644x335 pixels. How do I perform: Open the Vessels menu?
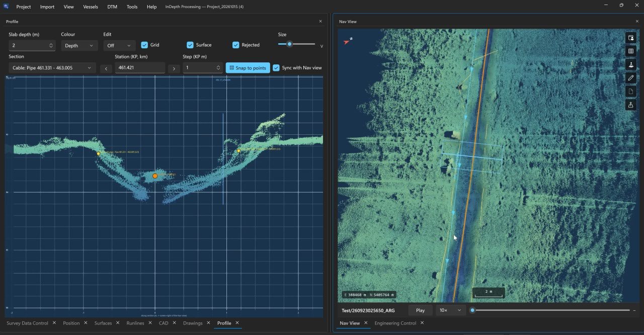(91, 7)
